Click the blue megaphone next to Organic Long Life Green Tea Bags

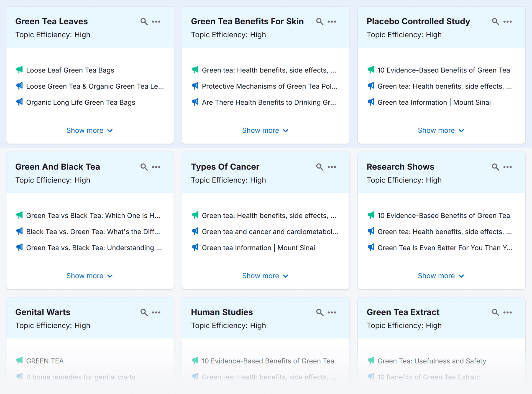[19, 102]
